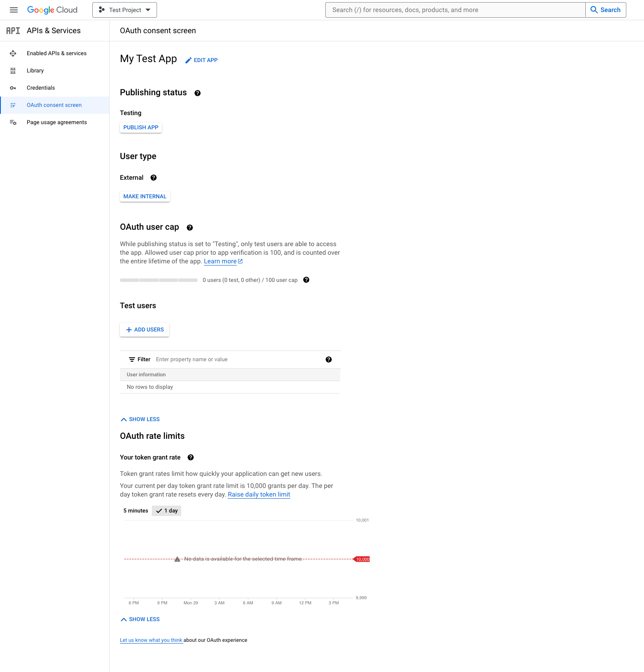Click the red 10,000 limit marker
This screenshot has width=644, height=672.
(x=362, y=559)
